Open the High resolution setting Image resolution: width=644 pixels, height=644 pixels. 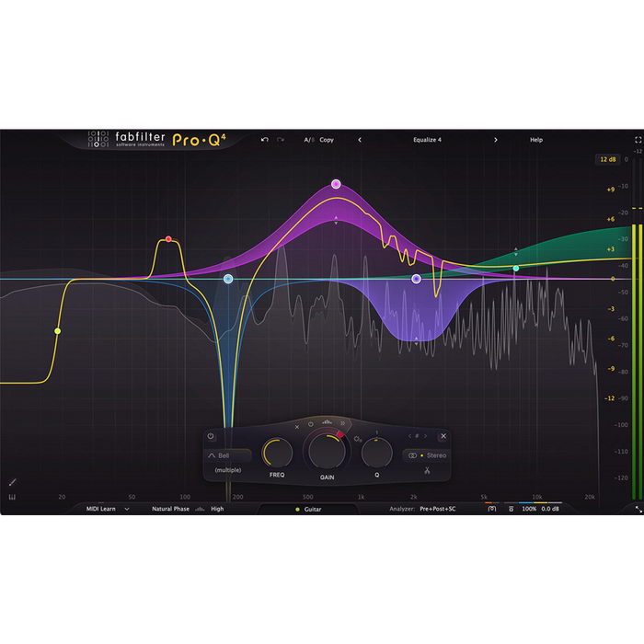click(x=217, y=509)
